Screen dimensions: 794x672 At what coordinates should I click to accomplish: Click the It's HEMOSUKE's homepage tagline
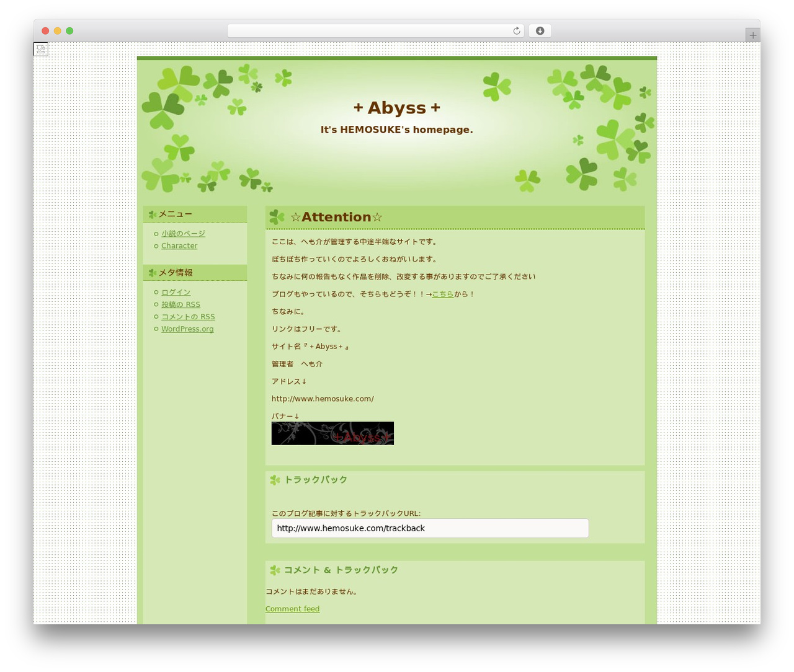point(397,130)
